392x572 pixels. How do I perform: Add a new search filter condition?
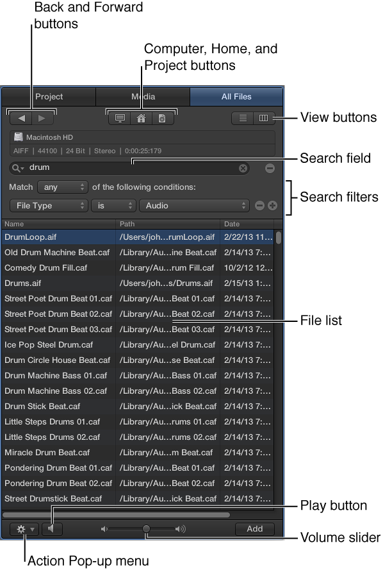(272, 205)
